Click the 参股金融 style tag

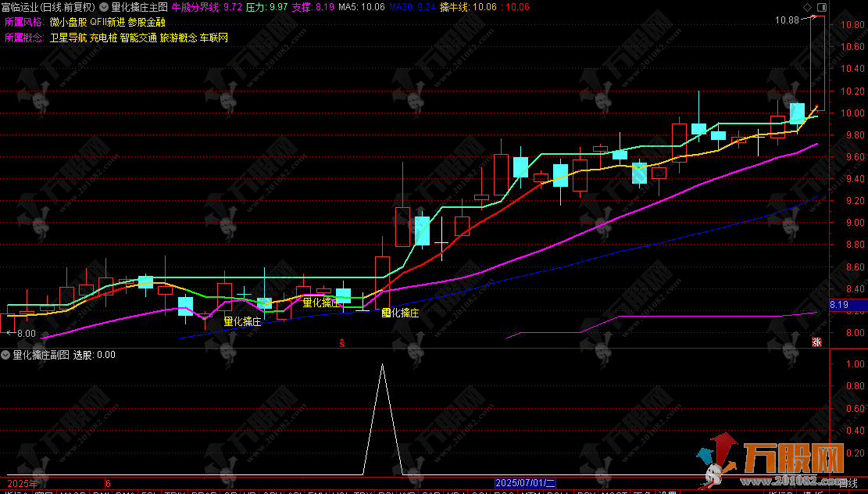click(x=147, y=22)
